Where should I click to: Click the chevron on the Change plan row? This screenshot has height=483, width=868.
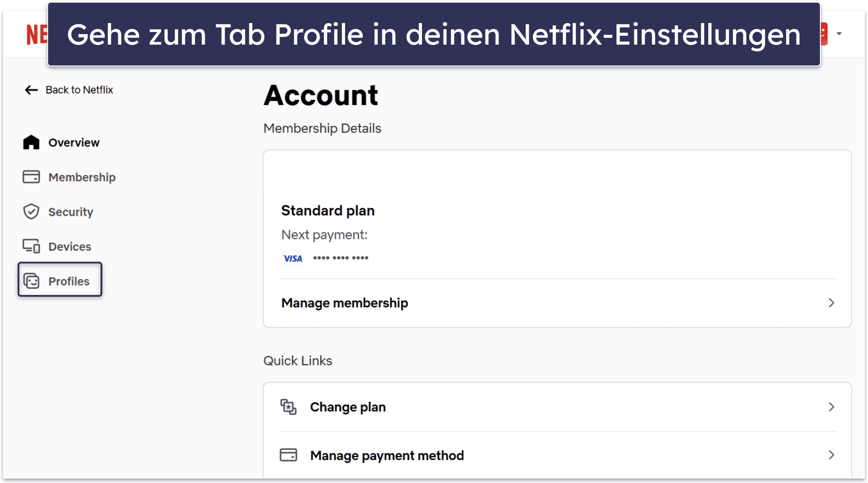tap(831, 407)
